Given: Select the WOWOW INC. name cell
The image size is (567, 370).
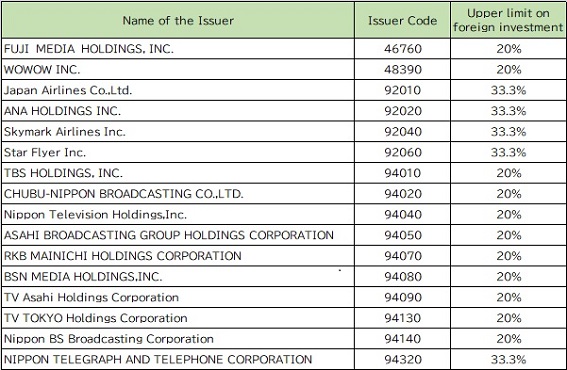Looking at the screenshot, I should click(x=178, y=69).
